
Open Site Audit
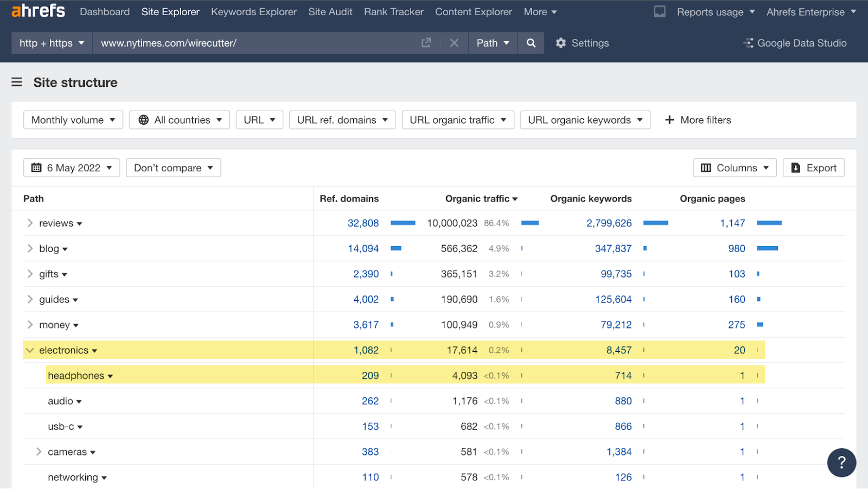click(x=330, y=11)
